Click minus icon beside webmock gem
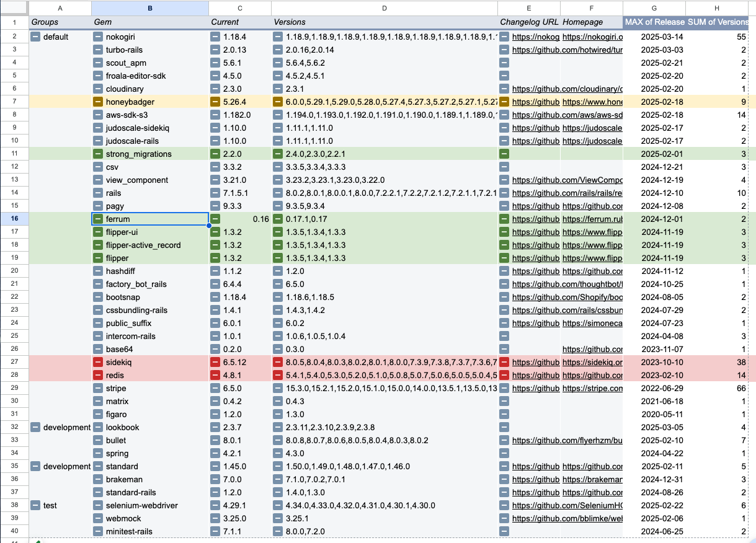The height and width of the screenshot is (543, 756). point(98,519)
